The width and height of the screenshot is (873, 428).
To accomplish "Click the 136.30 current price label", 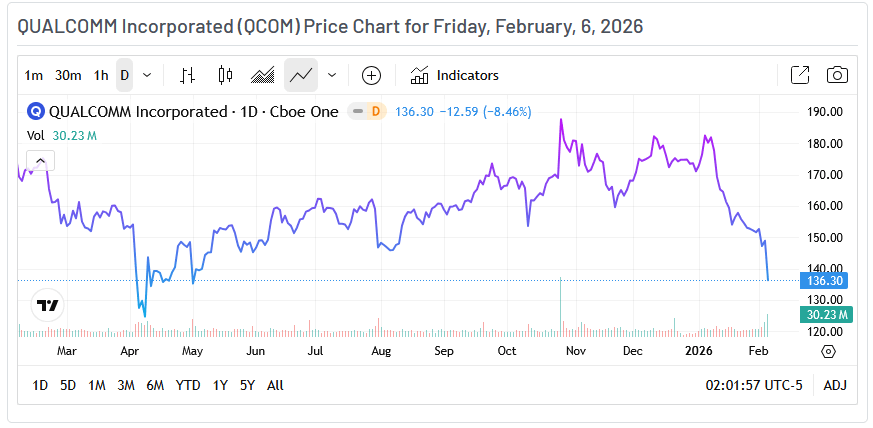I will 825,281.
